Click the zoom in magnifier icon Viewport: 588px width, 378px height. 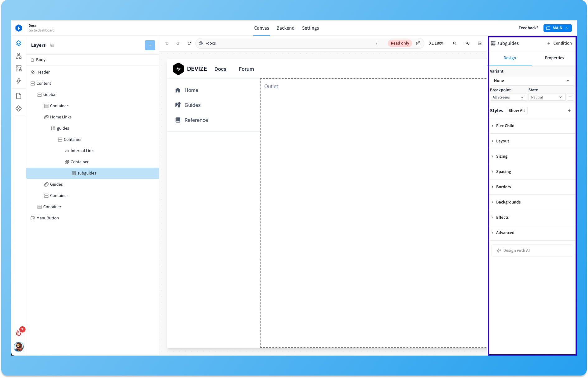point(467,43)
